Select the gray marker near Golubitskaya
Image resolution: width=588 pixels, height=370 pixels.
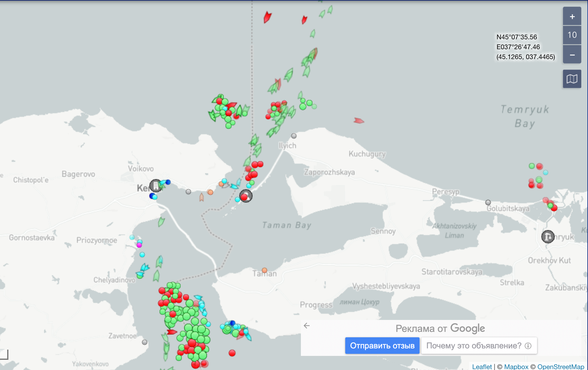pos(488,202)
